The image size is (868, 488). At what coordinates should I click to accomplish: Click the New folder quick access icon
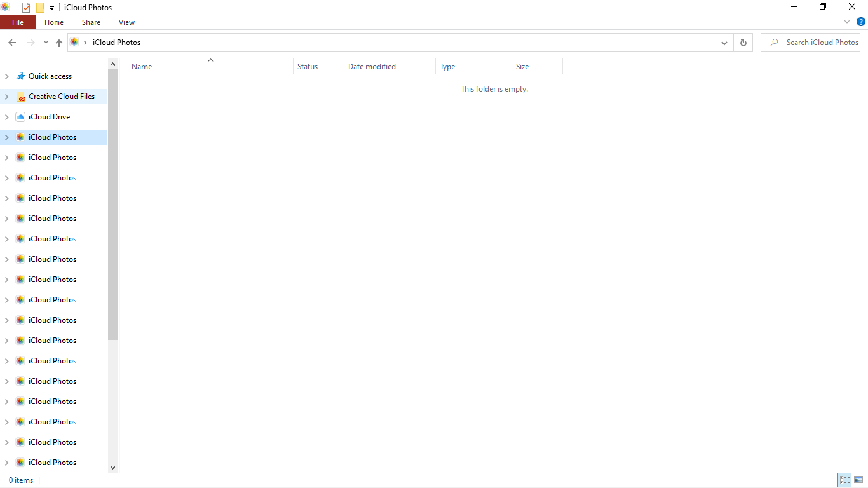(40, 8)
